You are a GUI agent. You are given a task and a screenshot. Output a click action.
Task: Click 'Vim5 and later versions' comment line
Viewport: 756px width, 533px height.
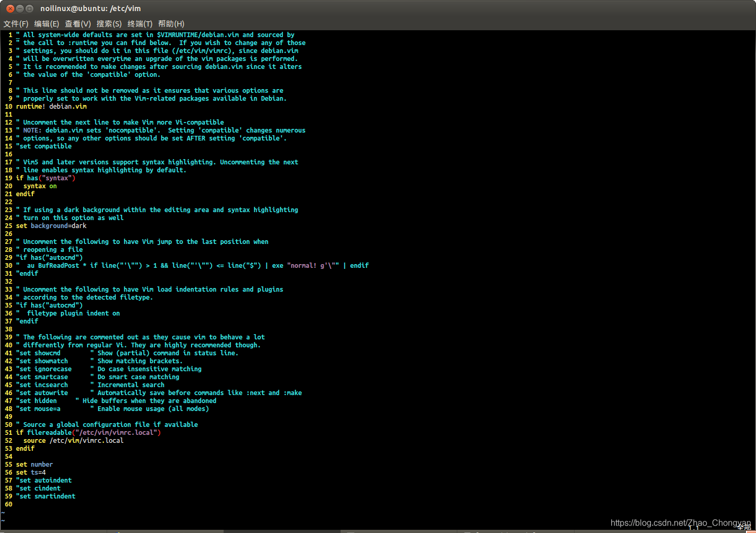click(157, 162)
